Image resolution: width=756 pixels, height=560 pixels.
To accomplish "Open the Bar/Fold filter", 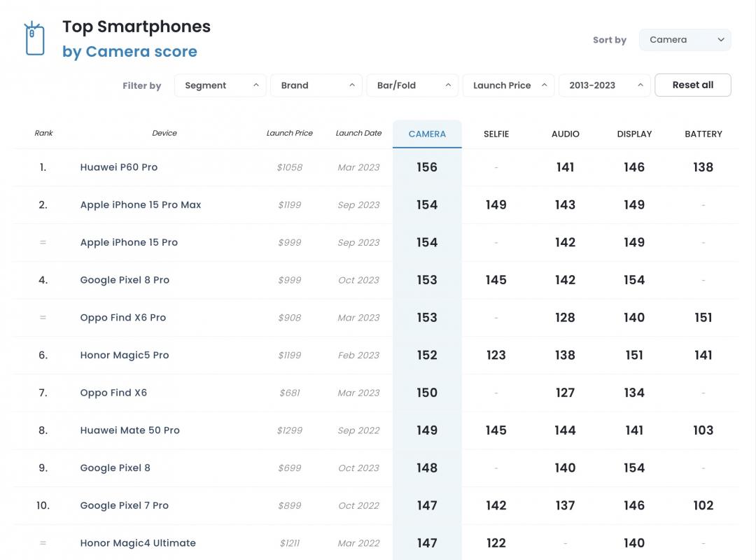I will coord(412,85).
